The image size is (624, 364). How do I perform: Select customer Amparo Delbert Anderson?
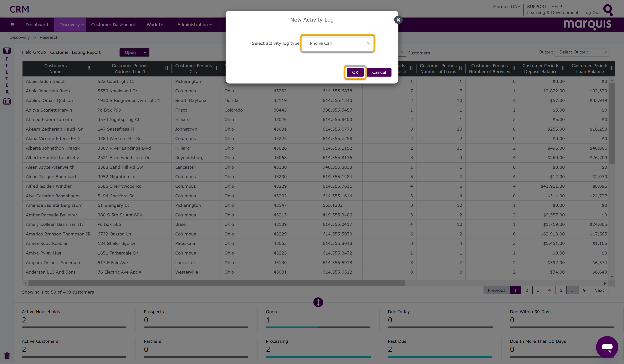[53, 263]
